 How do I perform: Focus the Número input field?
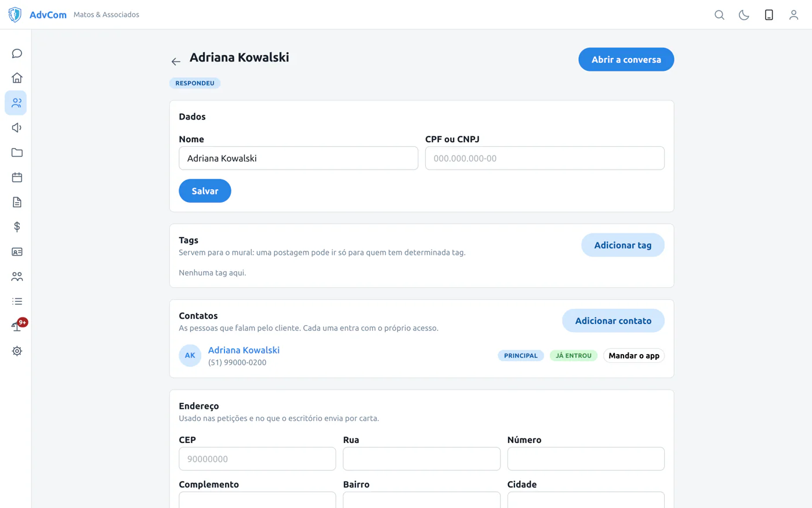coord(586,459)
